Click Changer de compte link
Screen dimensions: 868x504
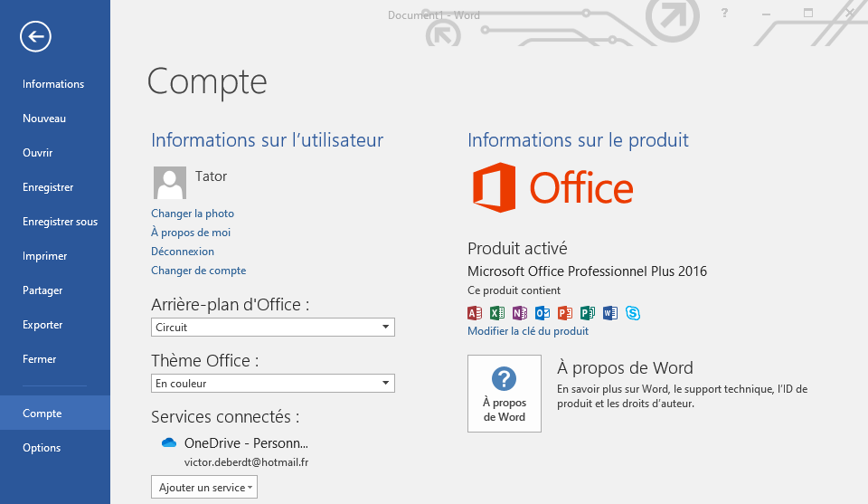coord(199,271)
